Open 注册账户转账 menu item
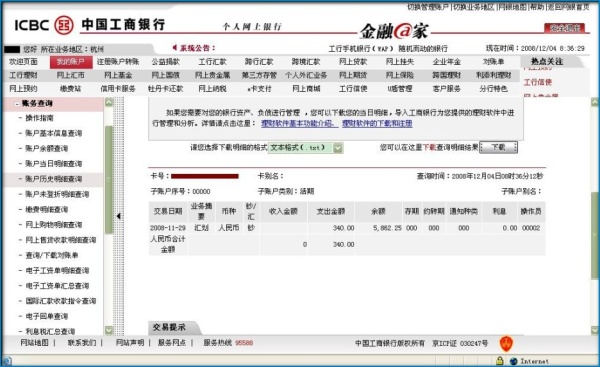Viewport: 600px width, 367px height. pos(118,62)
